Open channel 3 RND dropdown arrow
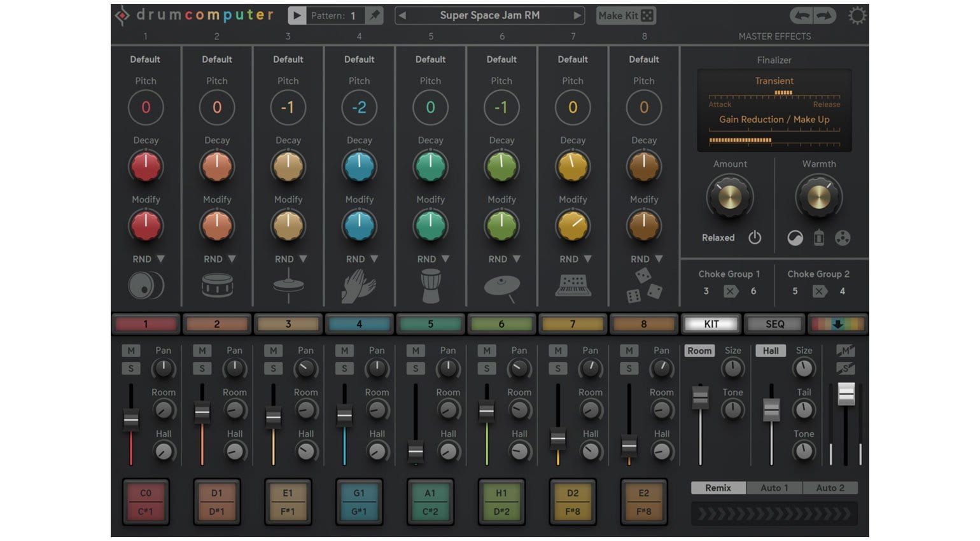The height and width of the screenshot is (541, 980). click(x=303, y=259)
